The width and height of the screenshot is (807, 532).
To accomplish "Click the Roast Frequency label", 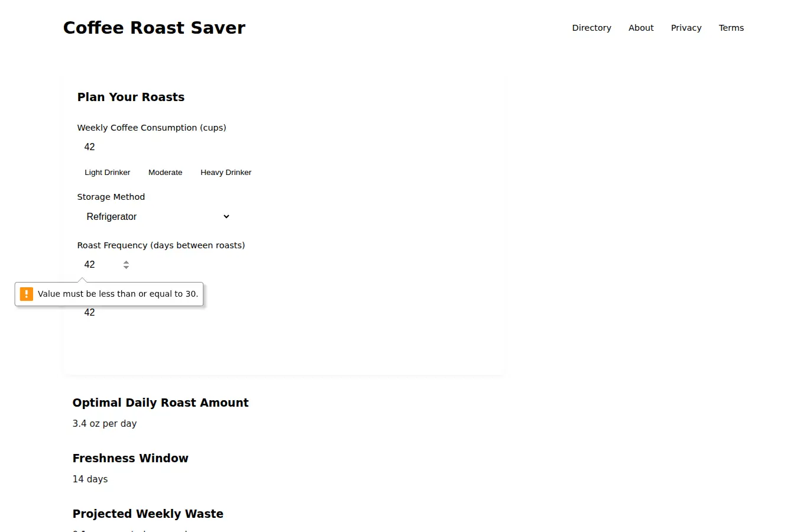I will [x=161, y=245].
